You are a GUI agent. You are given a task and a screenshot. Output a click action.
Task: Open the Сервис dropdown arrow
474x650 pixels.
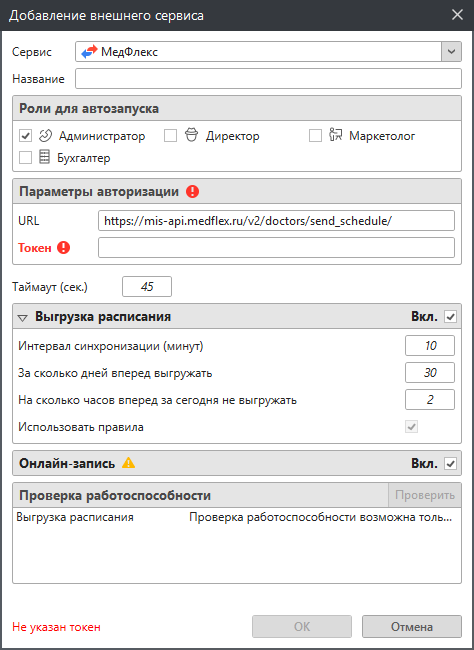point(451,52)
